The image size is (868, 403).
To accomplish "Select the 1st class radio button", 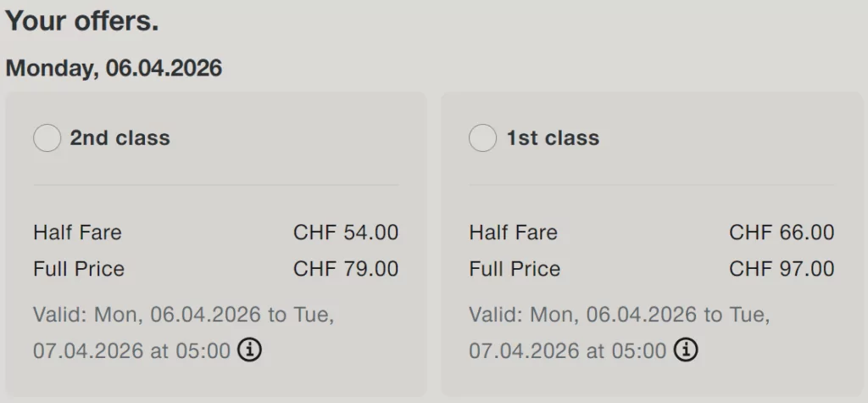I will coord(482,138).
